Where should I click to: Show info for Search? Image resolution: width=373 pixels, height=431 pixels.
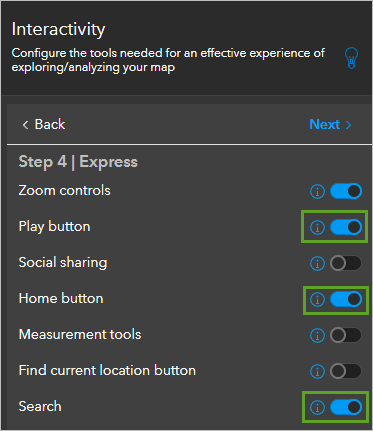click(x=317, y=407)
